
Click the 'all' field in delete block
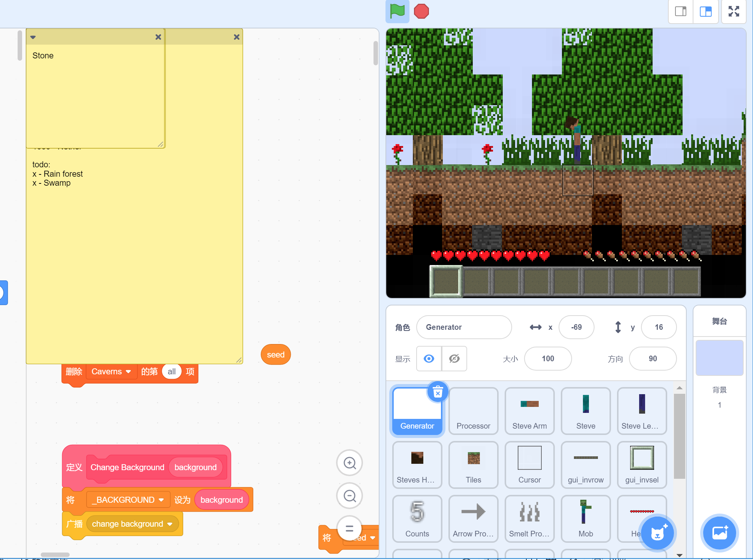click(172, 372)
